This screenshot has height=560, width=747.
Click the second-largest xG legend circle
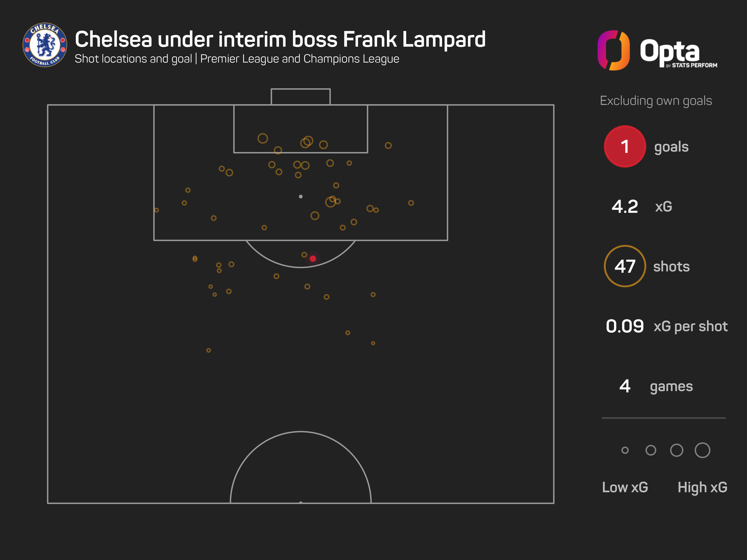coord(676,450)
